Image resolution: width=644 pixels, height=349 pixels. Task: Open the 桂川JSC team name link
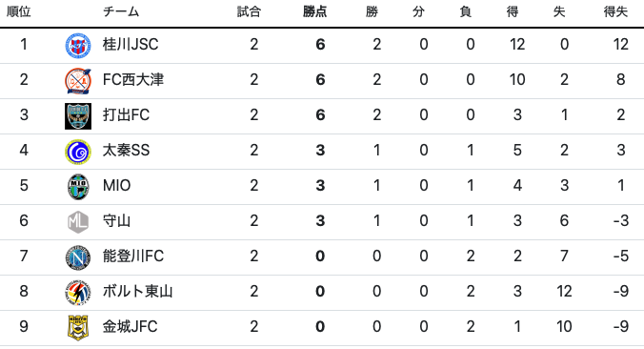(131, 45)
